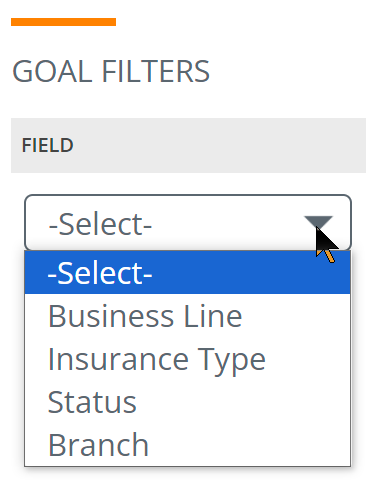Click the GOAL FILTERS heading

(111, 71)
